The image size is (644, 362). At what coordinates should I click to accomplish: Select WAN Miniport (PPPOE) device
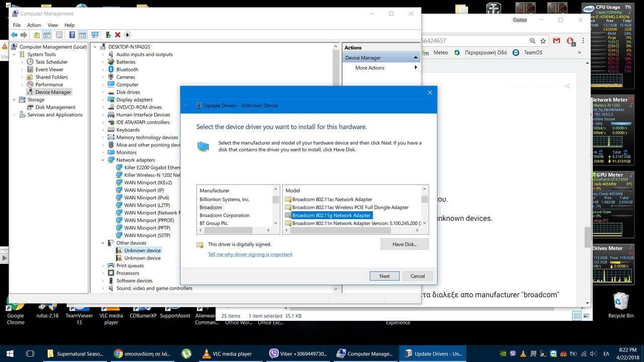click(148, 220)
